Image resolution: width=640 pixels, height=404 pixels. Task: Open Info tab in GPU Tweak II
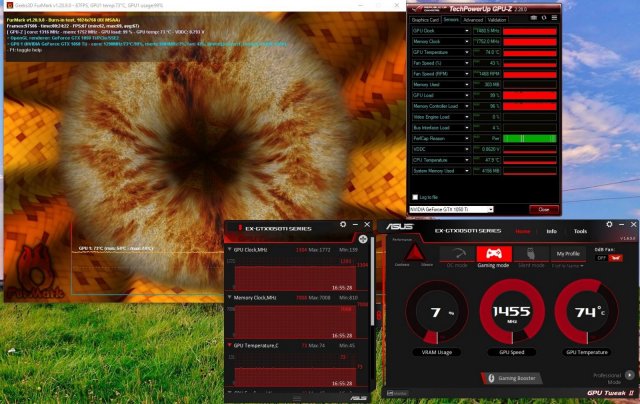click(x=551, y=231)
